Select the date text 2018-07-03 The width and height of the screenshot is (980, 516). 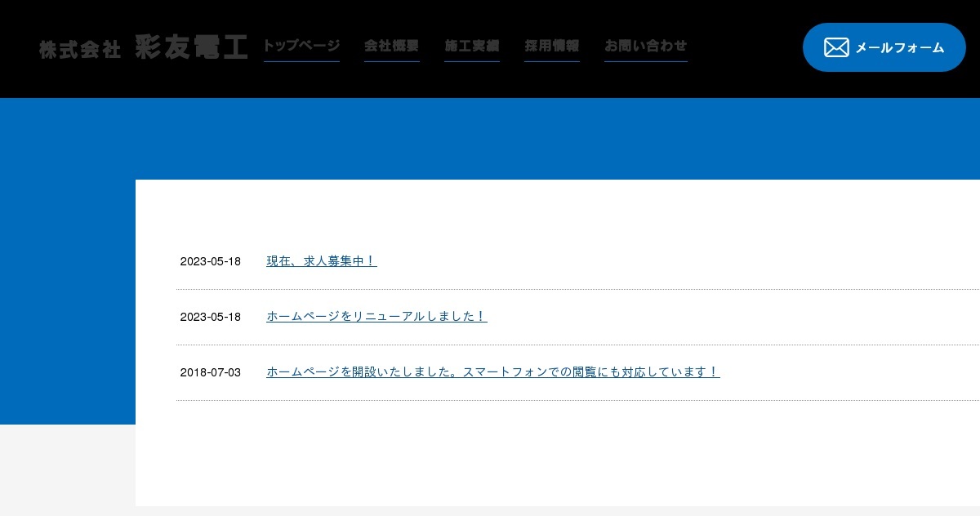(x=211, y=372)
